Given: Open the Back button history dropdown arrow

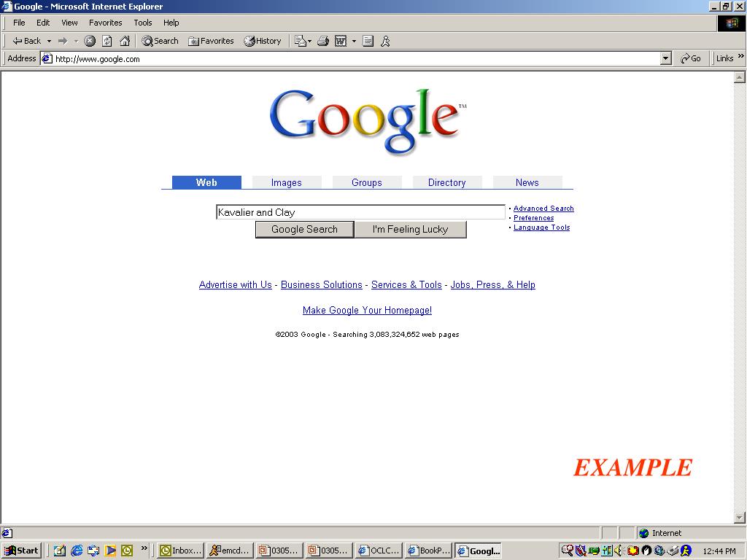Looking at the screenshot, I should click(49, 41).
